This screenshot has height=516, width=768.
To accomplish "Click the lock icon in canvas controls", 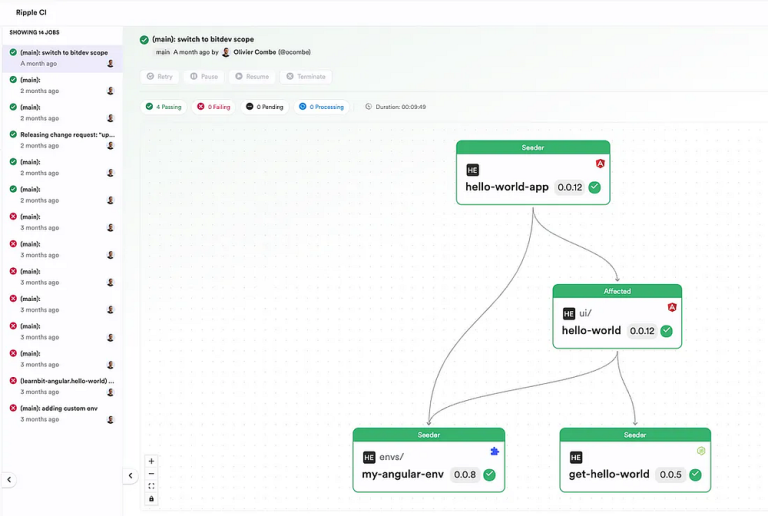I will pos(152,498).
